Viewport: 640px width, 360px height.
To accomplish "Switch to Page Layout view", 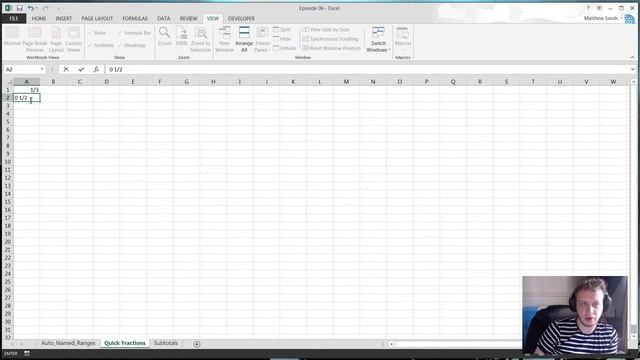I will (x=56, y=39).
